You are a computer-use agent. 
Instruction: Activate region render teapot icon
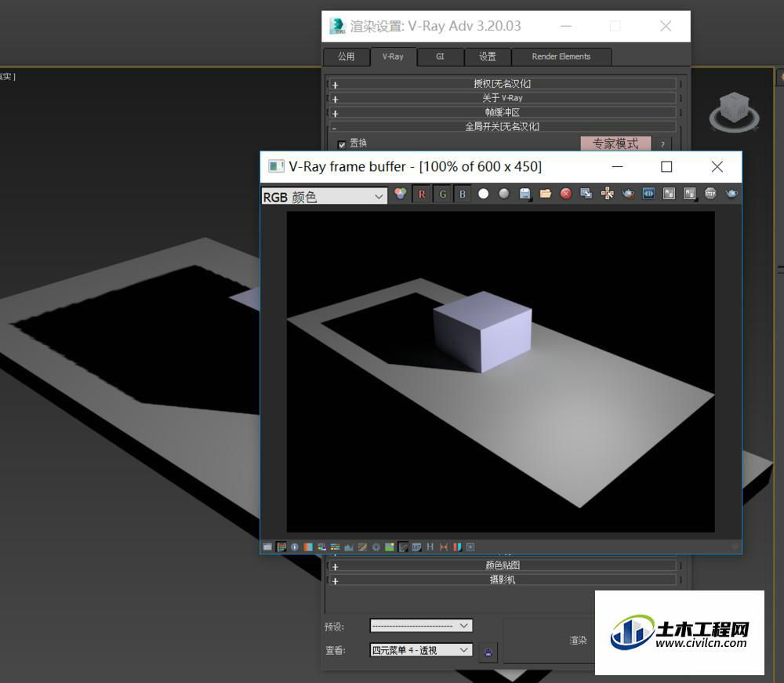click(x=628, y=194)
